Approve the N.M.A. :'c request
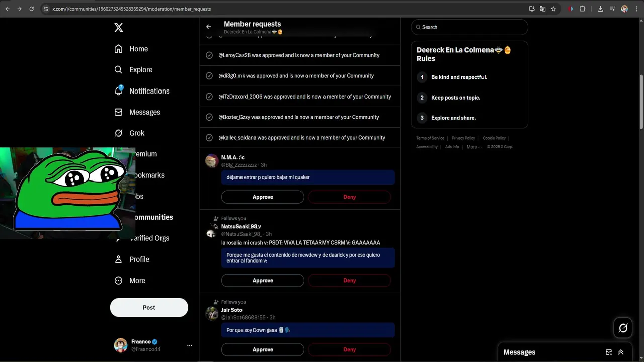644x362 pixels. 263,197
